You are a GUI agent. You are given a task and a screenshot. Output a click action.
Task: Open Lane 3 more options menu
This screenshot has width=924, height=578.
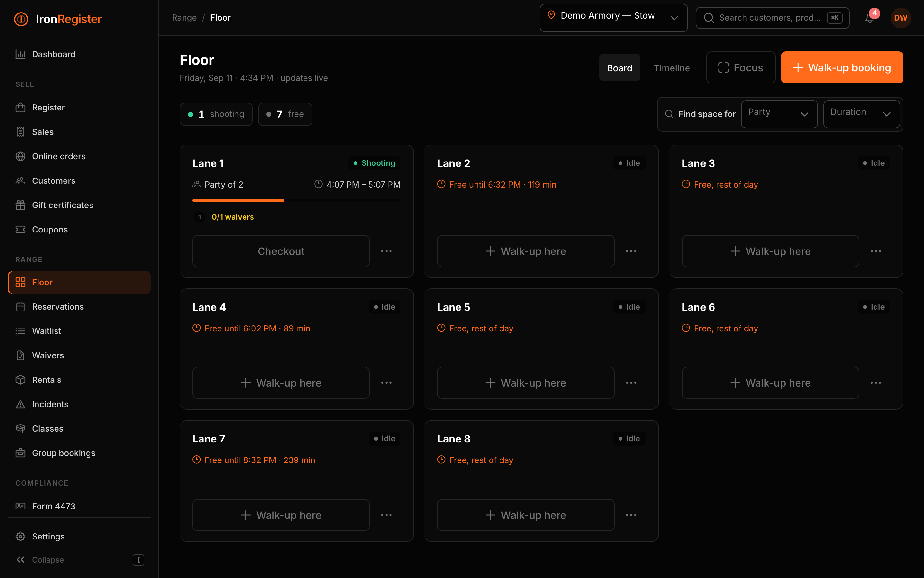click(876, 251)
